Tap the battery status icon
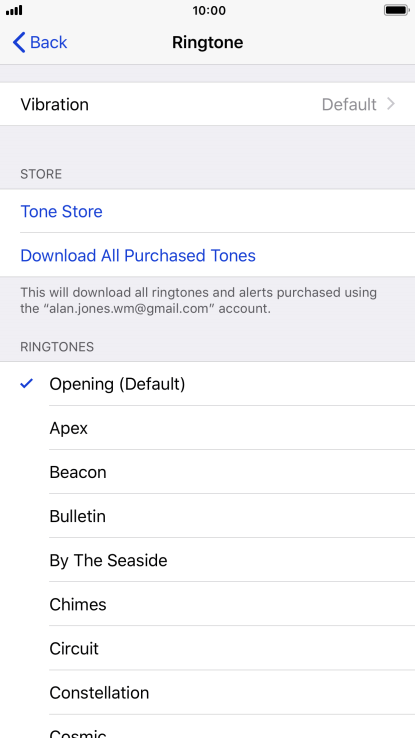Viewport: 415px width, 738px height. [x=396, y=10]
